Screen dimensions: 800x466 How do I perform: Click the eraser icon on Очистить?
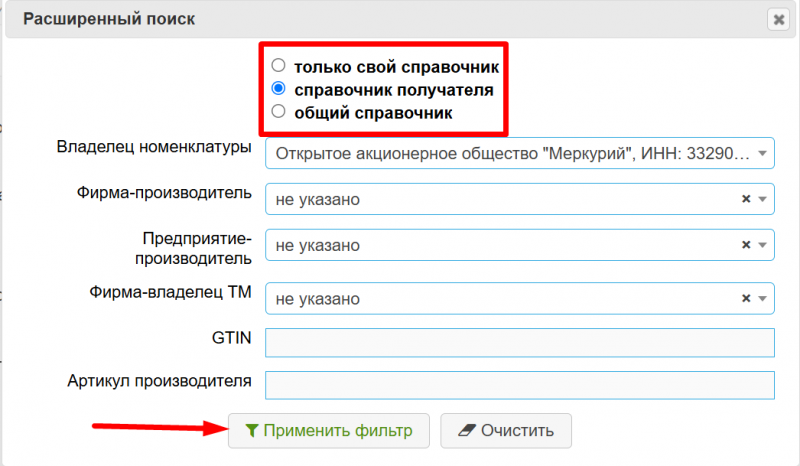click(464, 431)
